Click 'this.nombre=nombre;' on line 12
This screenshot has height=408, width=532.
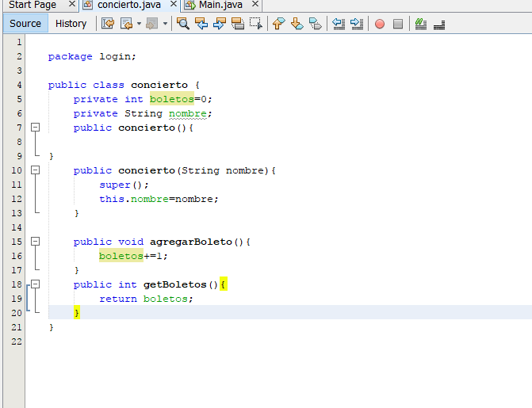(159, 199)
